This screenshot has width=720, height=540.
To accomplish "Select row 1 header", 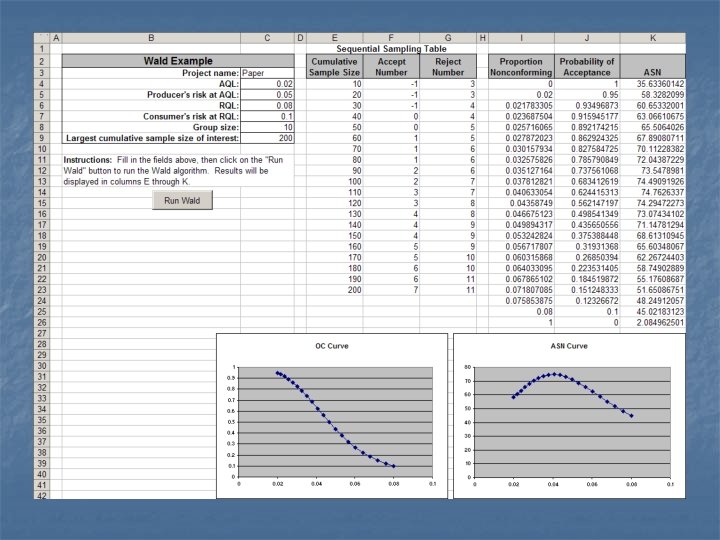I will click(42, 49).
